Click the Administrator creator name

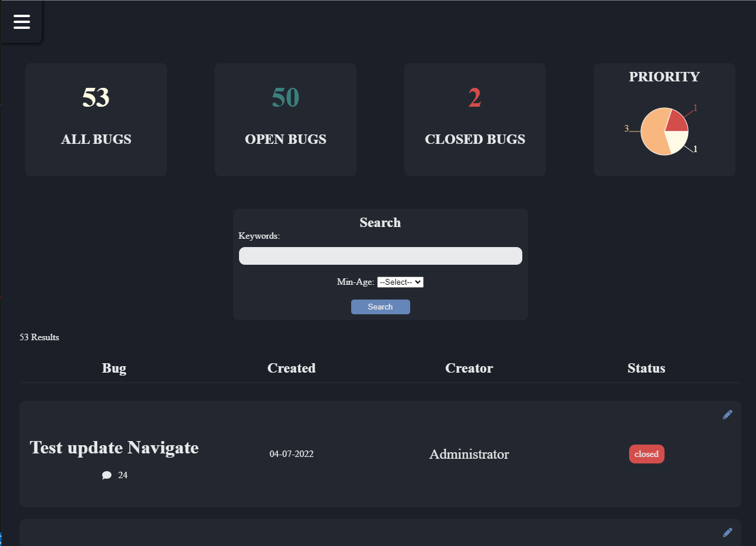(469, 454)
